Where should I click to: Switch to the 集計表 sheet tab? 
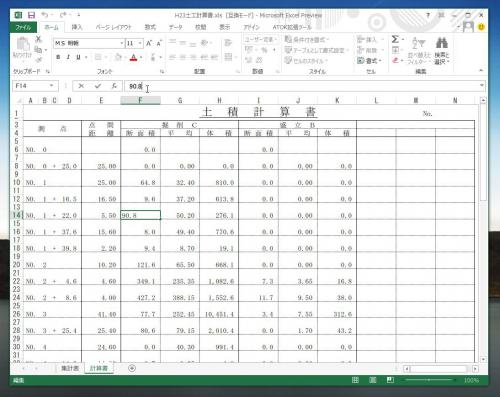pyautogui.click(x=70, y=368)
